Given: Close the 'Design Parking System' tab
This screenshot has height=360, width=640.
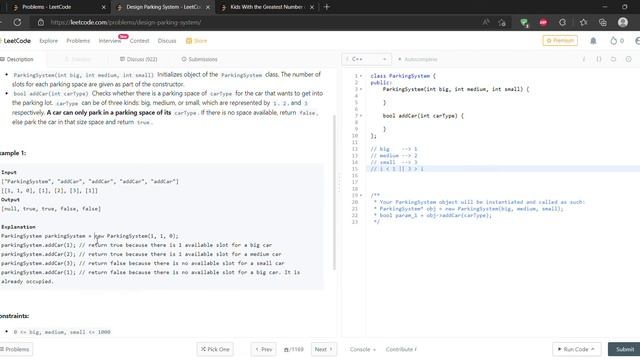Looking at the screenshot, I should click(x=208, y=7).
